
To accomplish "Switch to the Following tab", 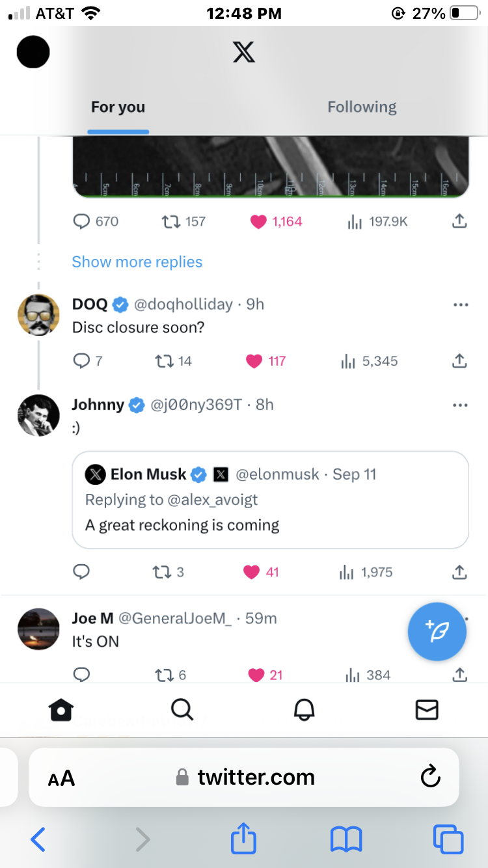I will click(362, 107).
